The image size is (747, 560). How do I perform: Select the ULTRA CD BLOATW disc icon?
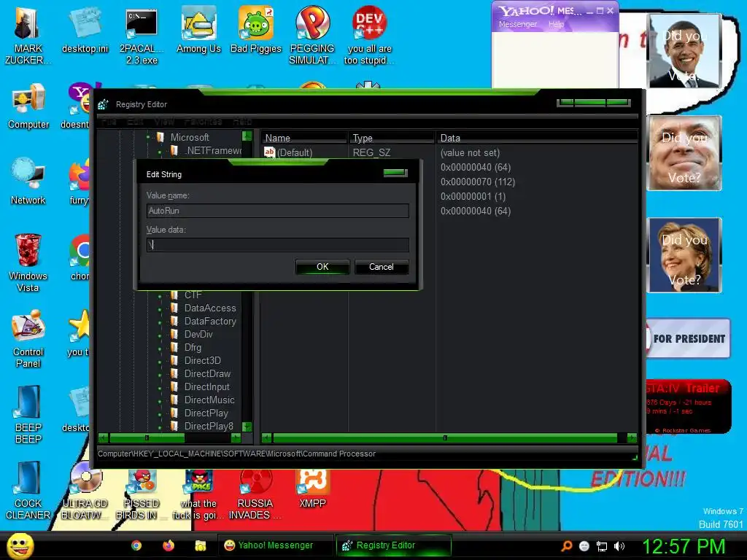click(85, 491)
